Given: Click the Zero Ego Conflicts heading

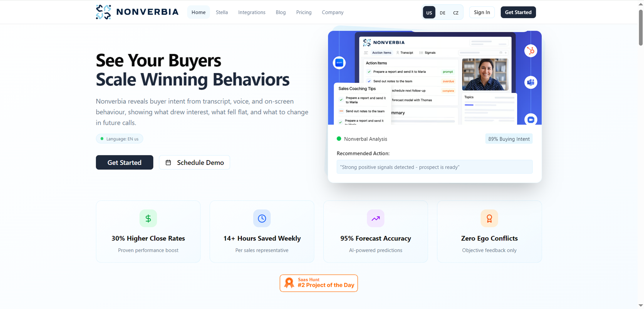Looking at the screenshot, I should click(489, 238).
